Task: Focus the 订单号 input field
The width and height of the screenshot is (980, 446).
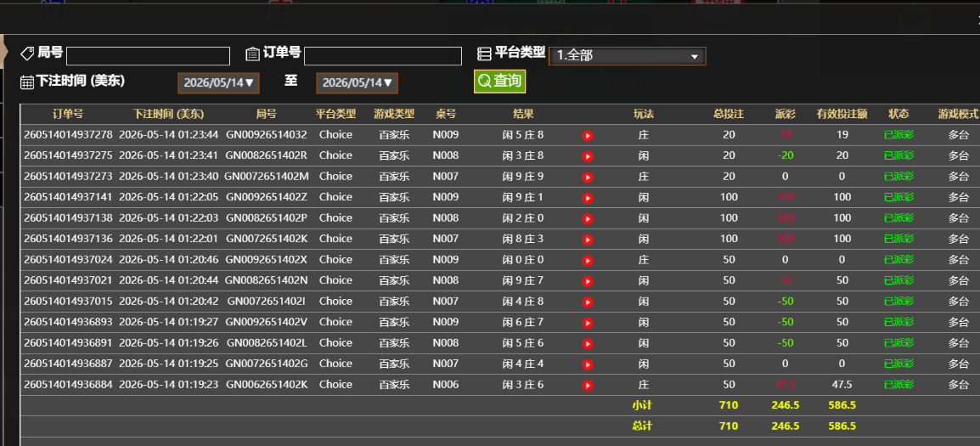Action: coord(382,56)
